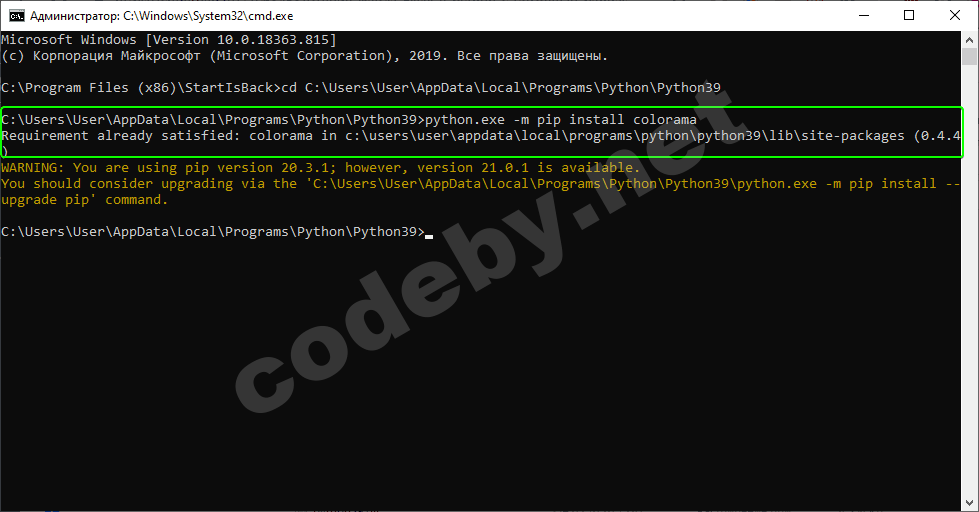The width and height of the screenshot is (979, 512).
Task: Click the 'Microsoft Windows [Version 10.0.18363.815]' line
Action: click(x=169, y=40)
